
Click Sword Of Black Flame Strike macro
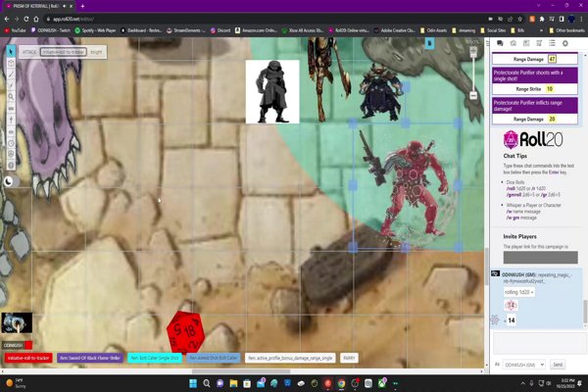click(x=90, y=358)
